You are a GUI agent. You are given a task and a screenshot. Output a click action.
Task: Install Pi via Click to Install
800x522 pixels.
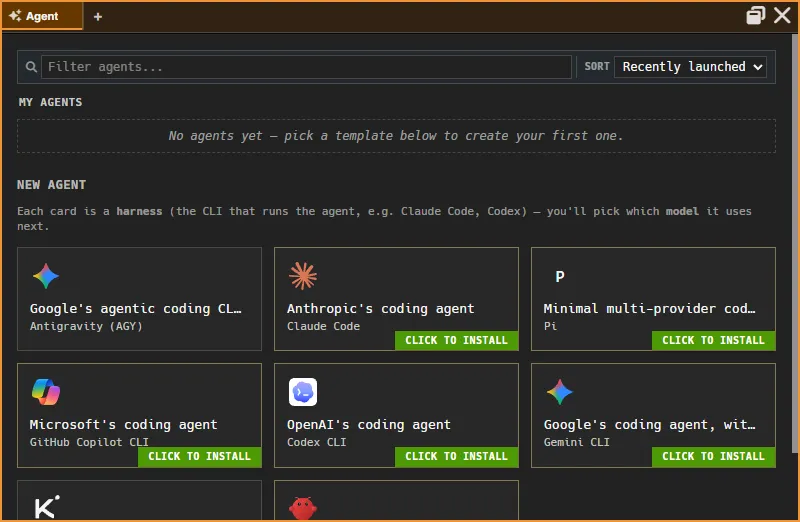coord(714,340)
